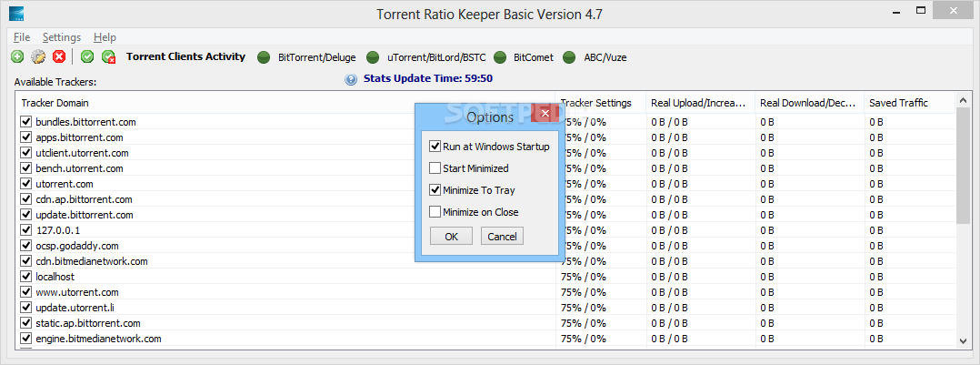Open the Settings menu

click(62, 37)
